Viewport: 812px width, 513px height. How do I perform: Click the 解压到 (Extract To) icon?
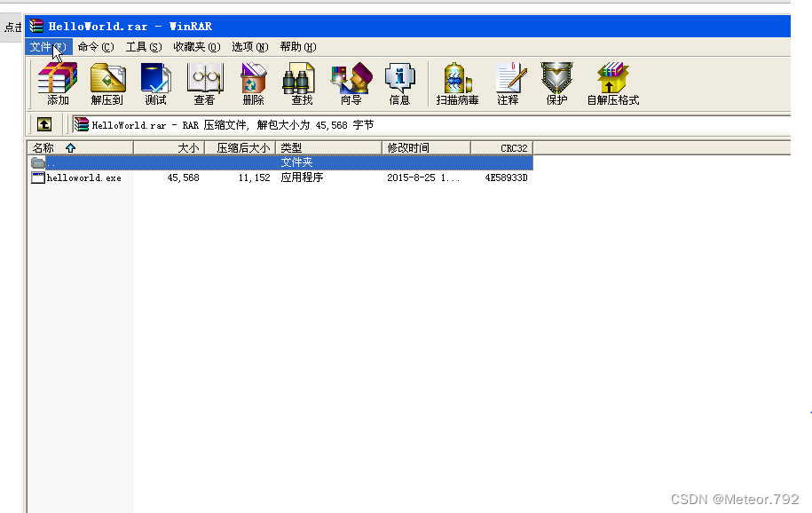(x=107, y=83)
